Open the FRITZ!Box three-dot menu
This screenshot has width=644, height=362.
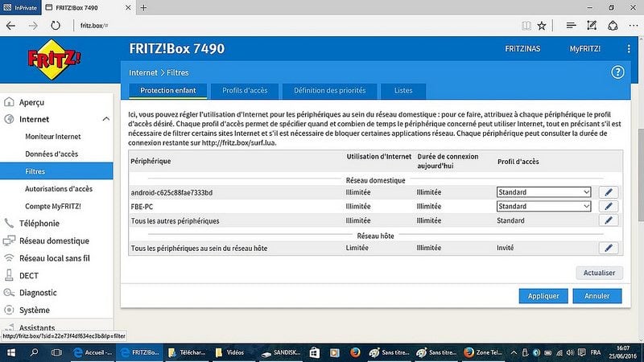pyautogui.click(x=629, y=49)
